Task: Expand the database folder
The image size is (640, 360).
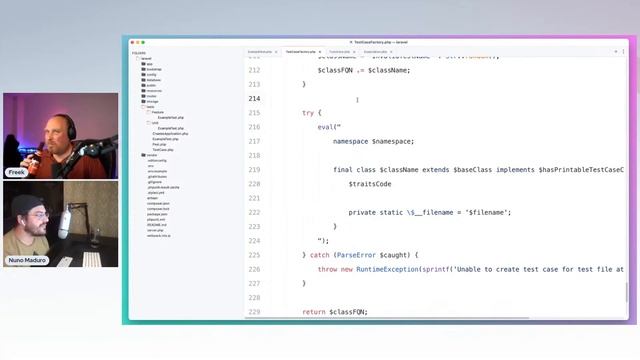Action: coord(151,80)
